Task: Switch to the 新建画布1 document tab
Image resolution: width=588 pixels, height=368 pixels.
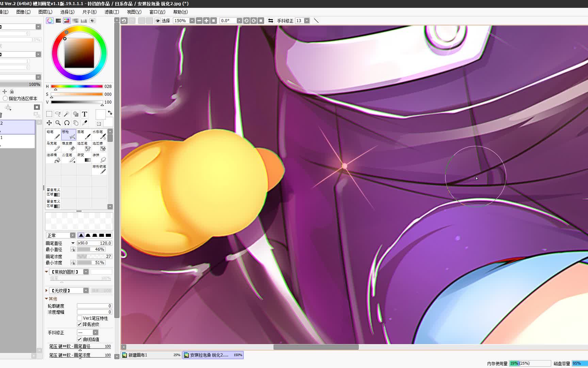Action: [x=151, y=355]
